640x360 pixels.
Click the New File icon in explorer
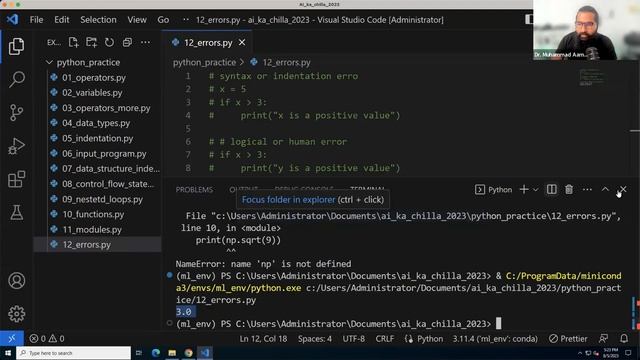73,42
